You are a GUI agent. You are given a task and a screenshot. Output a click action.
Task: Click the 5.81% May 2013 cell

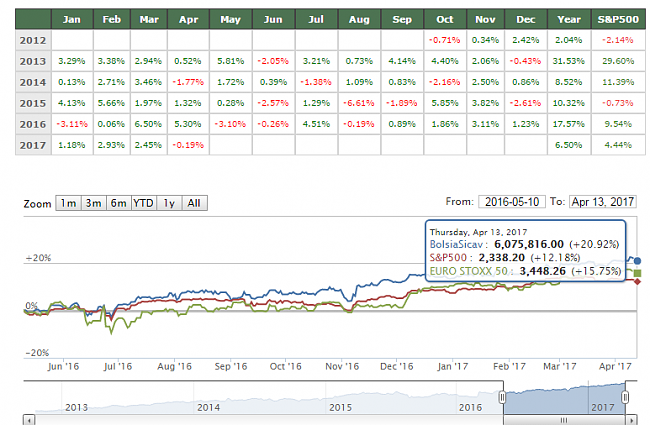pyautogui.click(x=230, y=61)
